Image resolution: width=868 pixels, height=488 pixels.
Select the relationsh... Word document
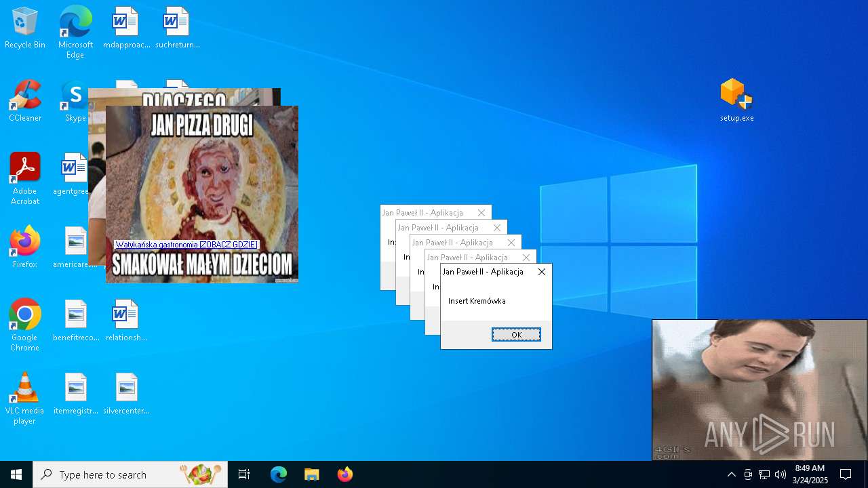[126, 321]
